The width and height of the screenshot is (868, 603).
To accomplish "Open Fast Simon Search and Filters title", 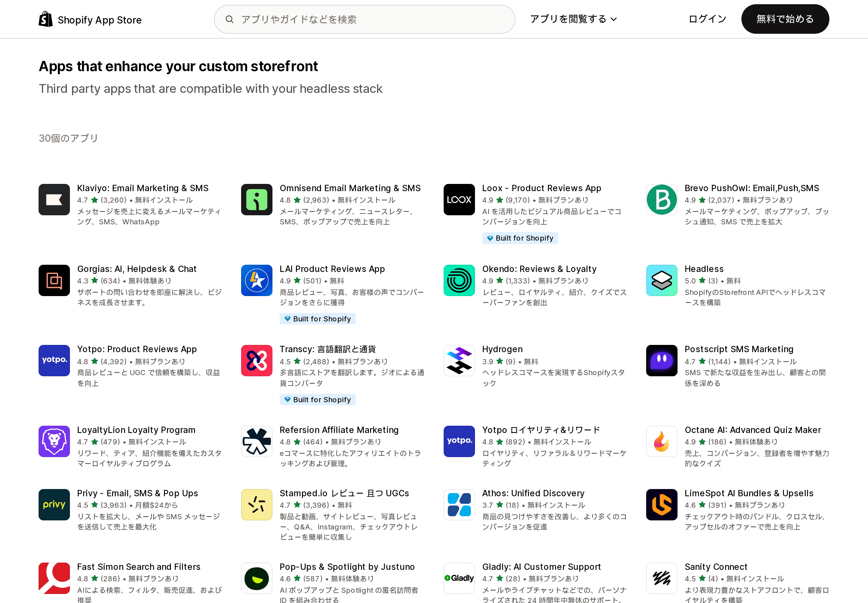I will [139, 567].
